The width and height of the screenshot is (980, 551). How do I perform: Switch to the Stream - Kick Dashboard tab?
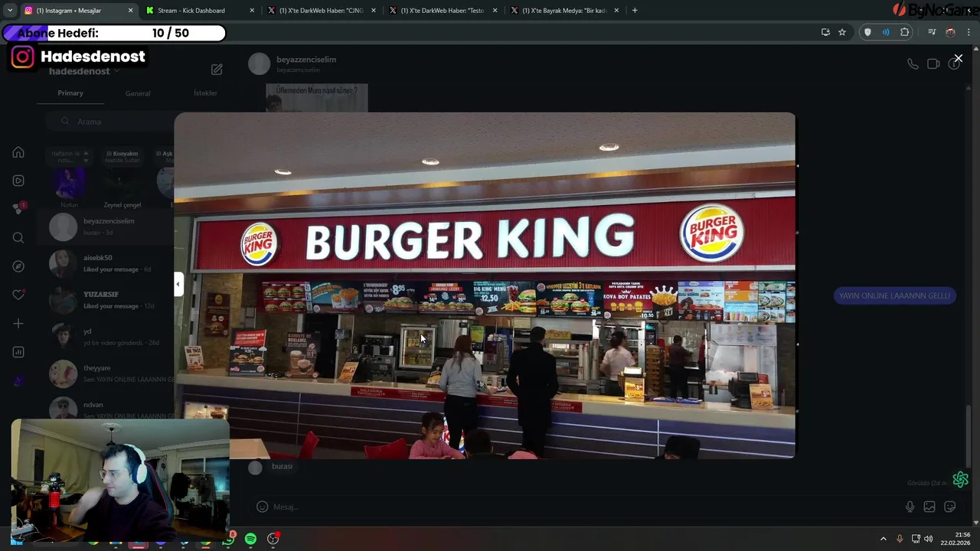click(x=201, y=11)
